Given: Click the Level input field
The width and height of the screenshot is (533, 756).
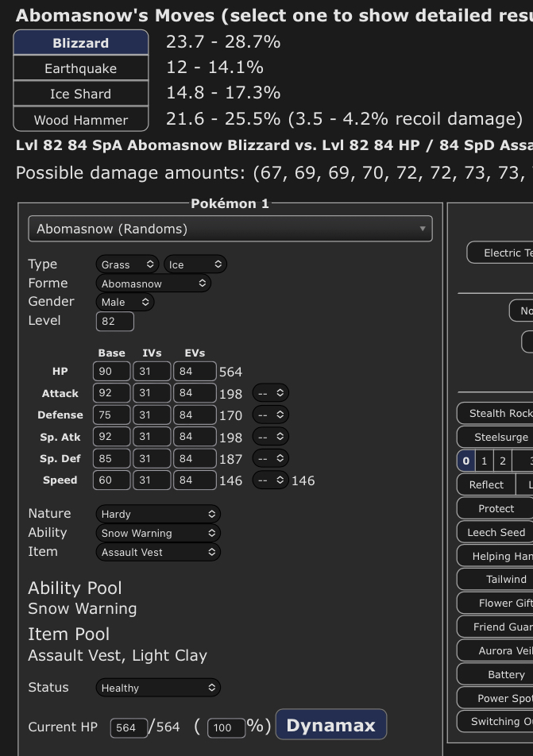Looking at the screenshot, I should pos(115,322).
